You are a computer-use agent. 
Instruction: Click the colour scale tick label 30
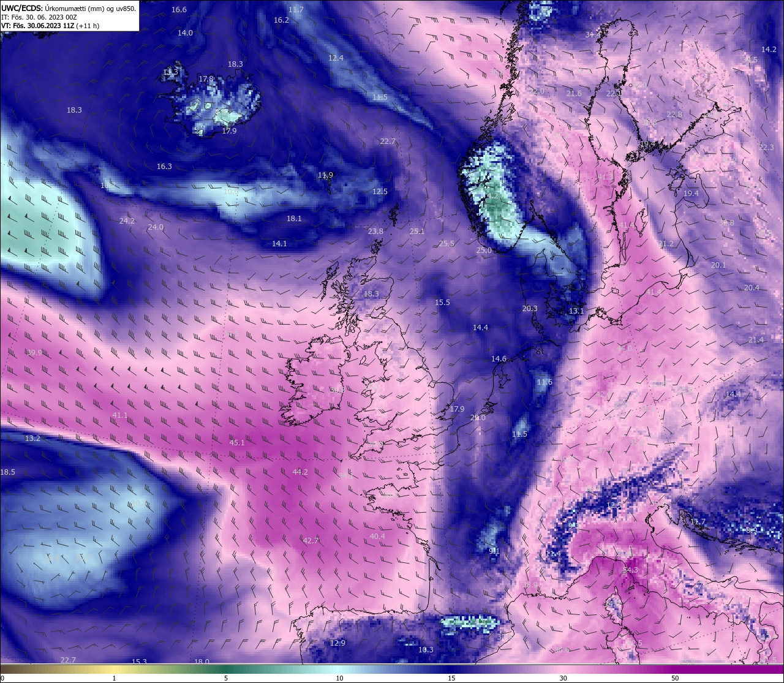coord(563,678)
